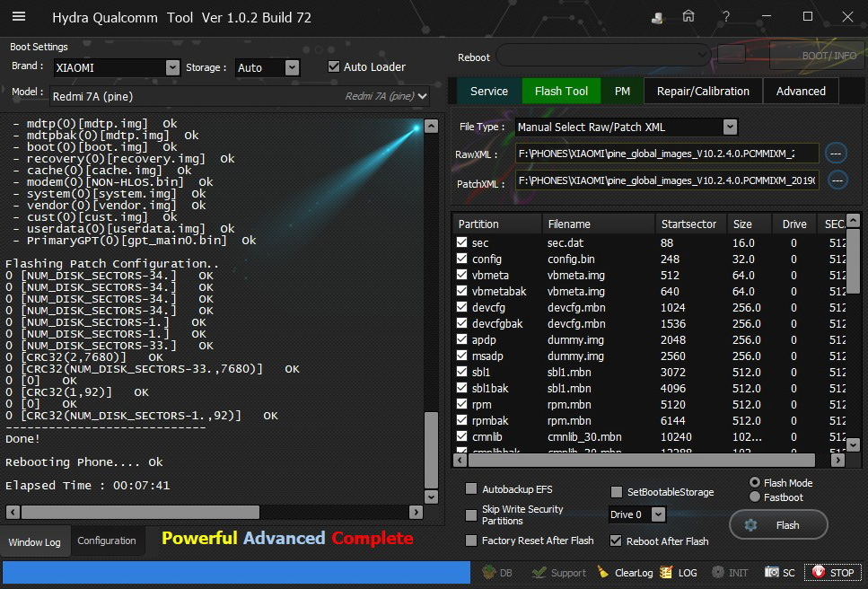This screenshot has width=868, height=589.
Task: Click the Flash button
Action: (x=778, y=524)
